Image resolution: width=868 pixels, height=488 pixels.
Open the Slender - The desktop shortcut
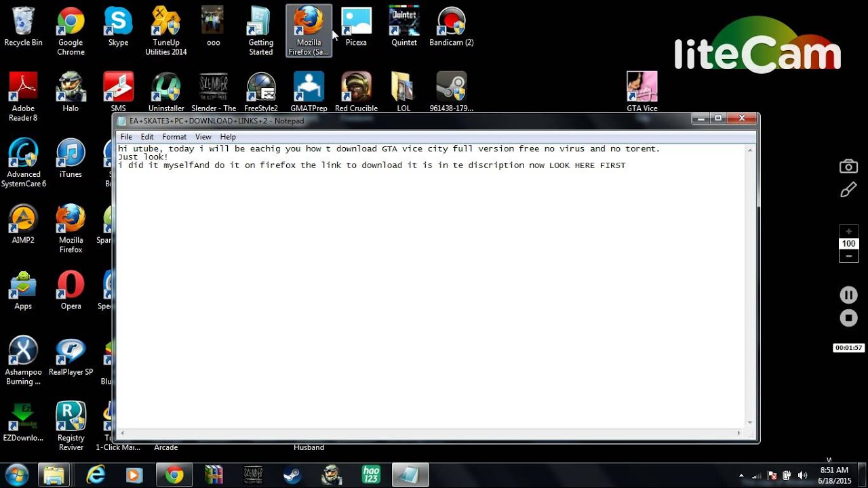(214, 93)
